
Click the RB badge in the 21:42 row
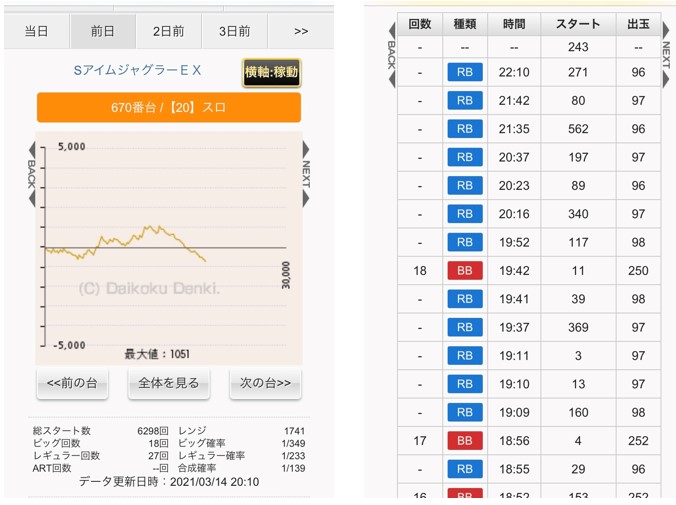(465, 100)
